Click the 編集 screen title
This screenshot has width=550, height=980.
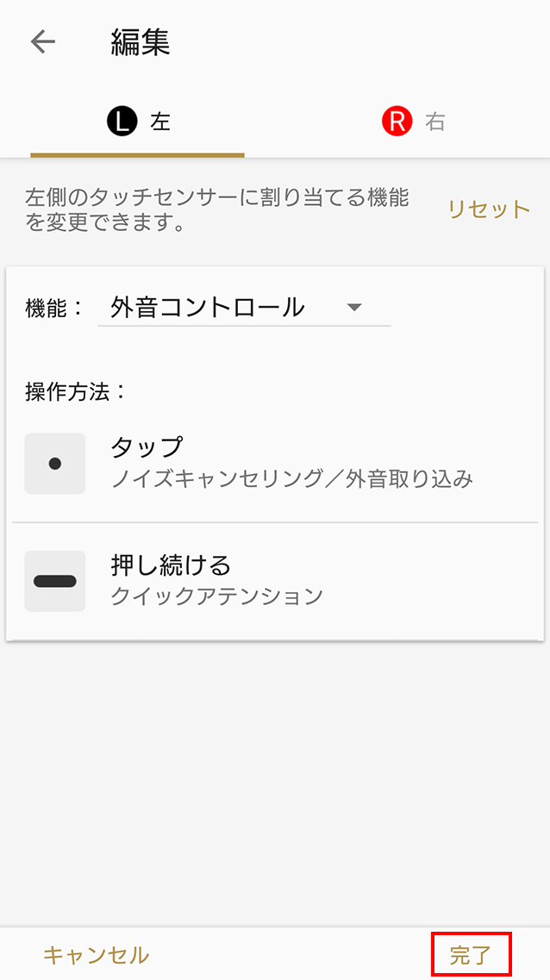pos(141,42)
